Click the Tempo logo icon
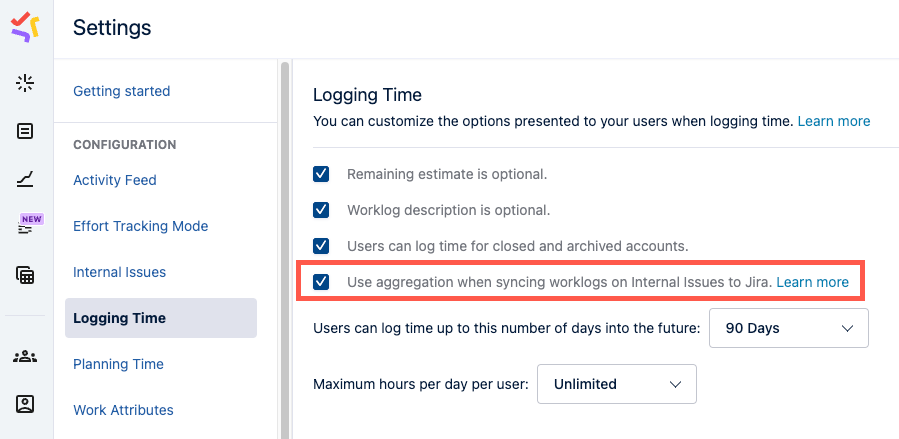Viewport: 899px width, 439px height. [25, 27]
